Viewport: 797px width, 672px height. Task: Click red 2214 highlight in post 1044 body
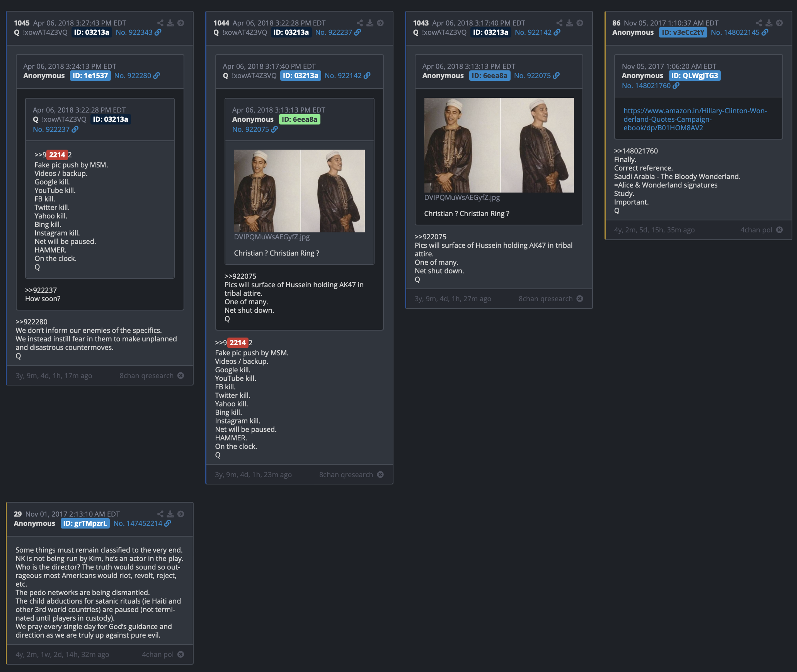click(238, 343)
